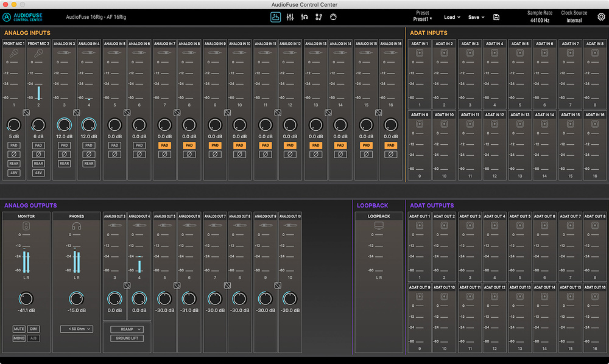The height and width of the screenshot is (364, 609).
Task: Open the settings gear icon
Action: point(601,17)
